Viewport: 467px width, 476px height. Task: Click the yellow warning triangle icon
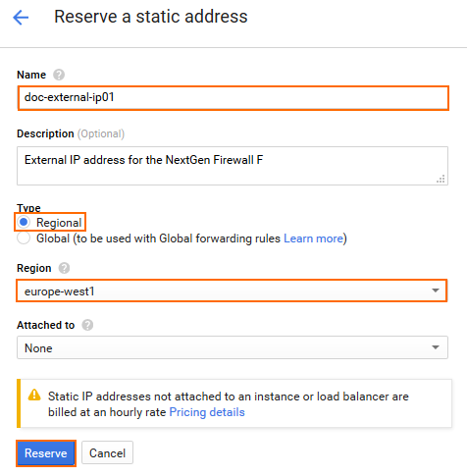click(x=34, y=396)
